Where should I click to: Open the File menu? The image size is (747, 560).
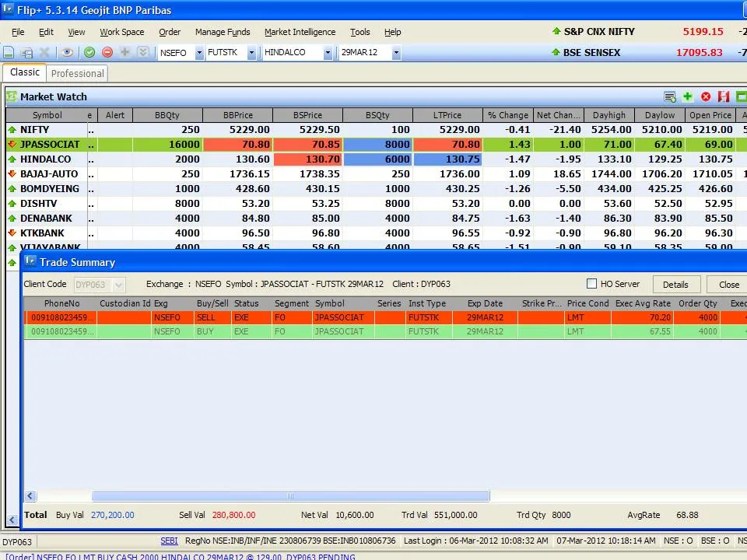(18, 32)
